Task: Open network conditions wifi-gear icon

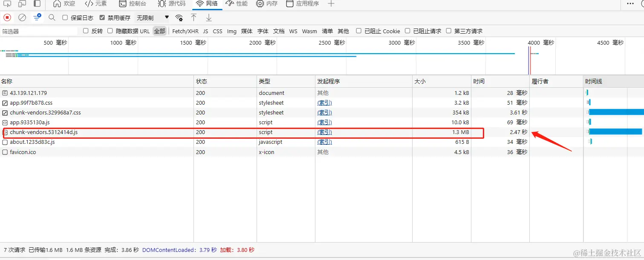Action: (x=179, y=18)
